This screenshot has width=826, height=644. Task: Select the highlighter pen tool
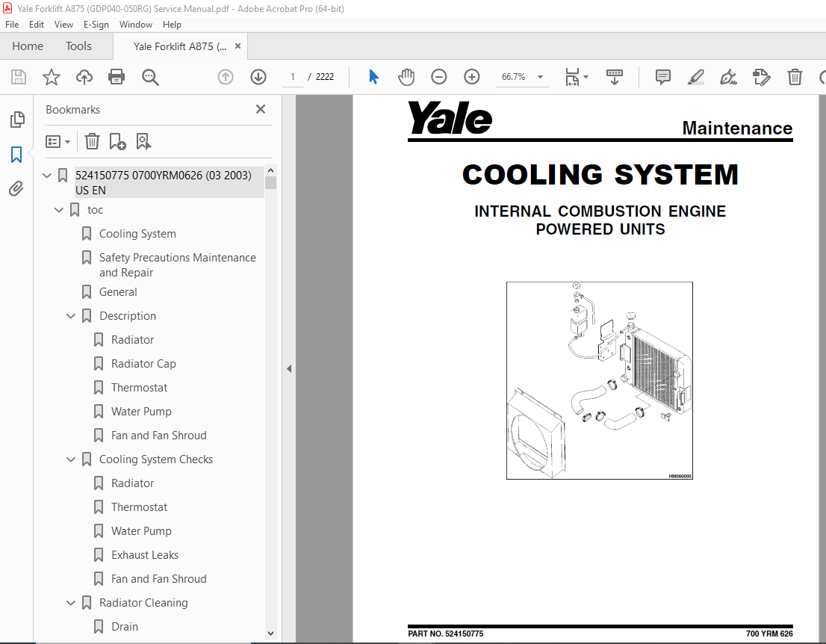point(696,77)
